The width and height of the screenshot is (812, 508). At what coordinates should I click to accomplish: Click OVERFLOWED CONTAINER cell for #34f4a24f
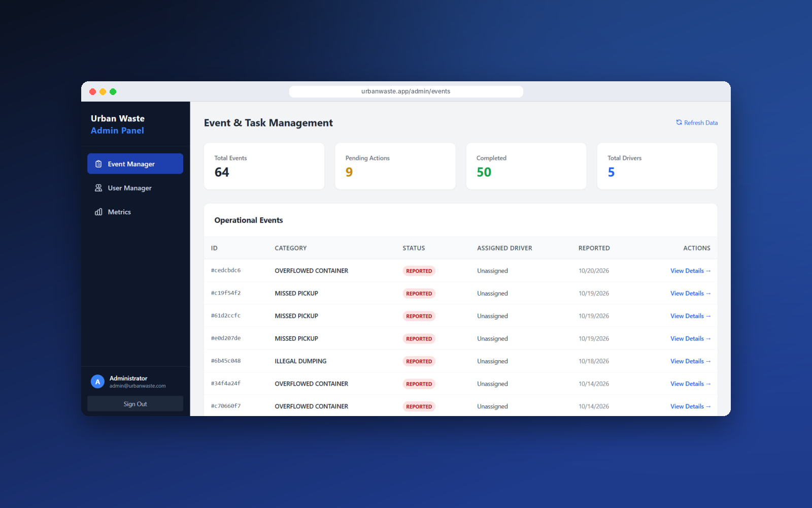click(312, 384)
